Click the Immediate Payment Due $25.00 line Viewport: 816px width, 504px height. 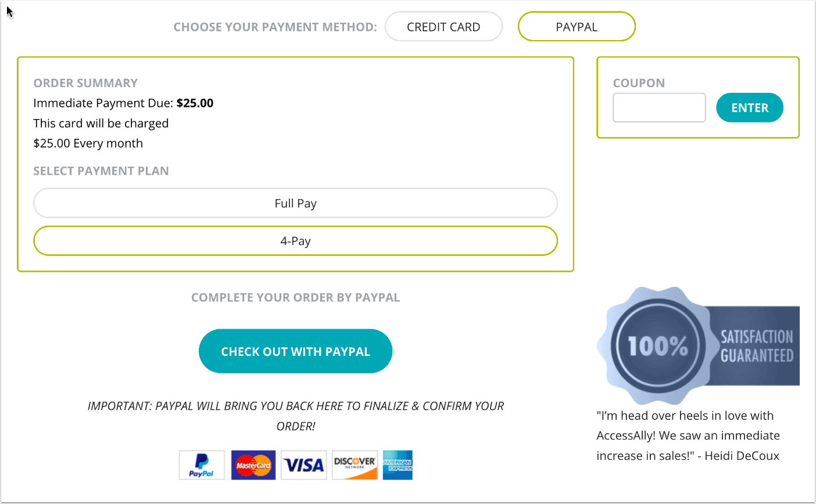tap(123, 103)
